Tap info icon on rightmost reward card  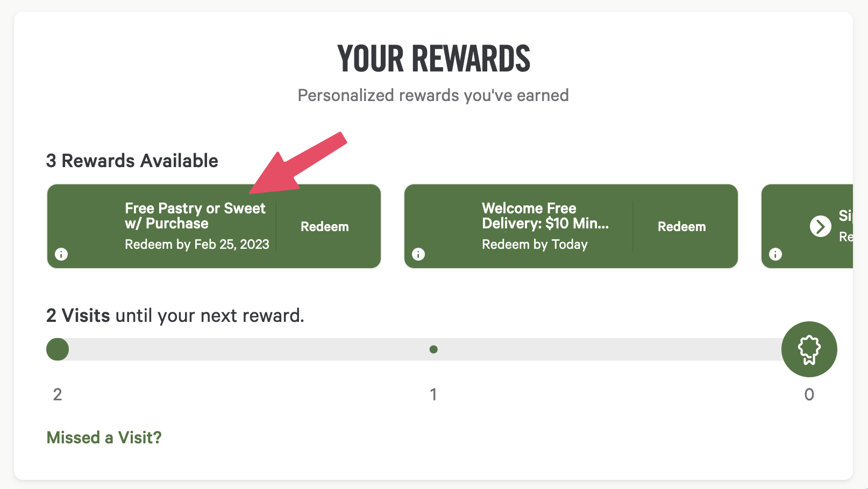click(775, 254)
